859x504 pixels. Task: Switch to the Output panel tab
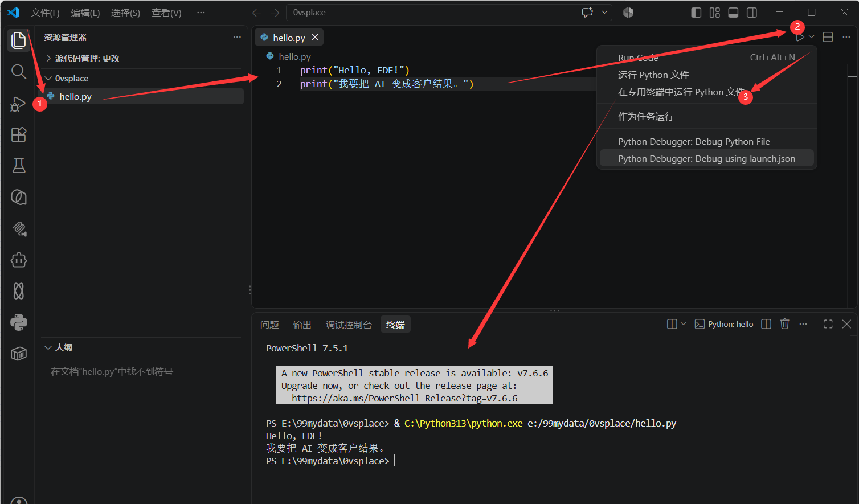[x=302, y=325]
